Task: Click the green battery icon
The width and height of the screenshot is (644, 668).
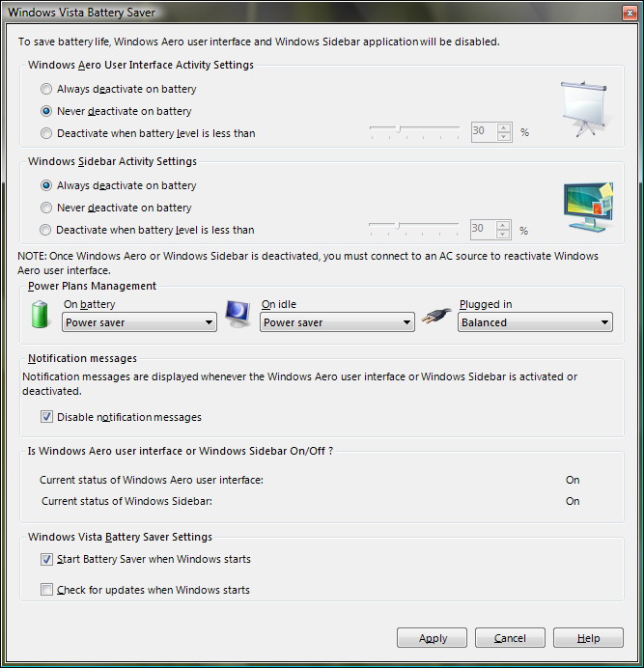Action: 40,315
